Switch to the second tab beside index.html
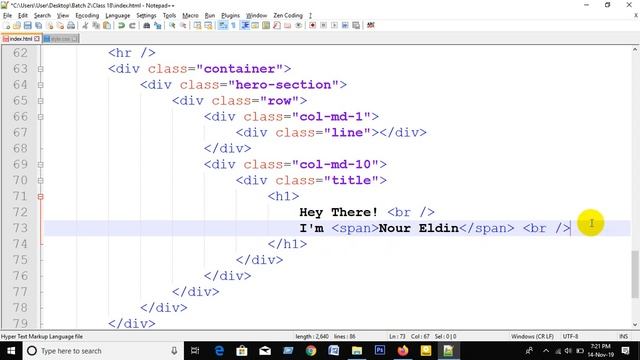 60,39
